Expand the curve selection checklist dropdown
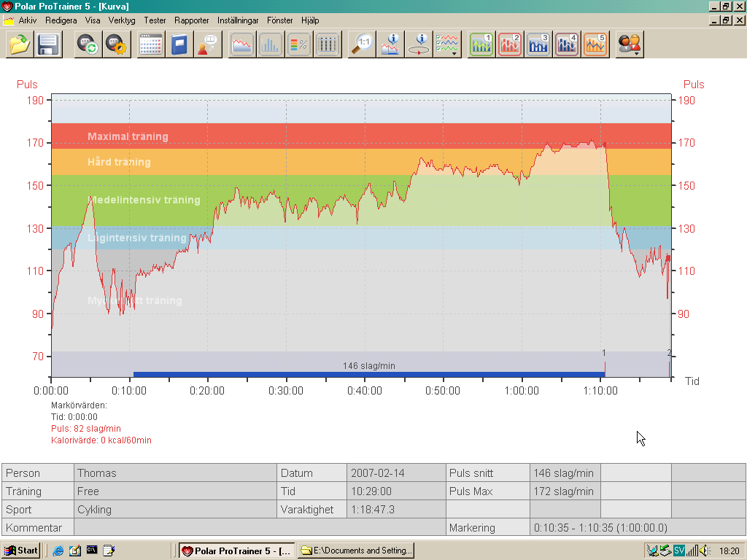 pyautogui.click(x=448, y=44)
